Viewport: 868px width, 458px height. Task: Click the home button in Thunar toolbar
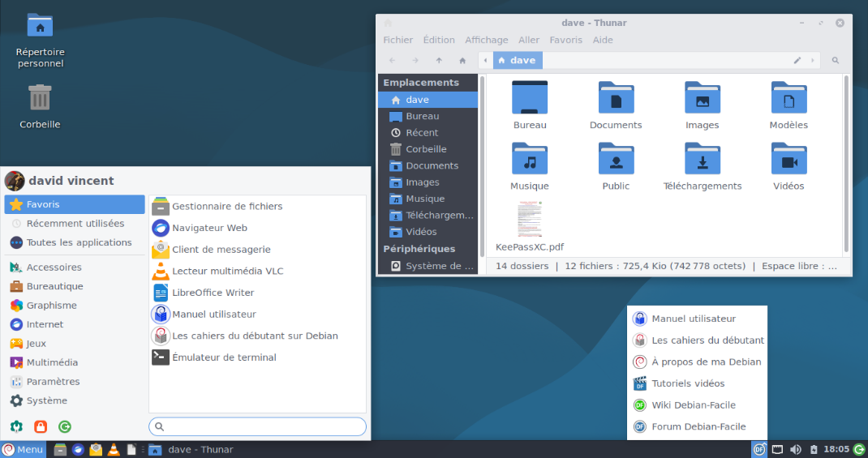point(462,60)
